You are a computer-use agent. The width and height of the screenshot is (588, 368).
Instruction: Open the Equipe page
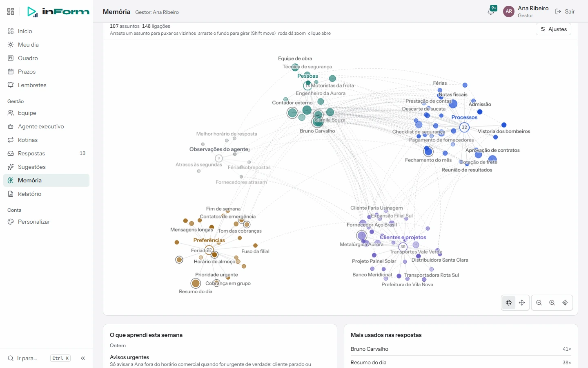point(46,113)
